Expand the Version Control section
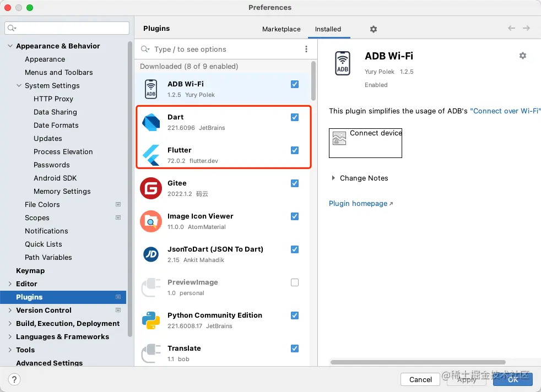The width and height of the screenshot is (541, 392). point(10,310)
